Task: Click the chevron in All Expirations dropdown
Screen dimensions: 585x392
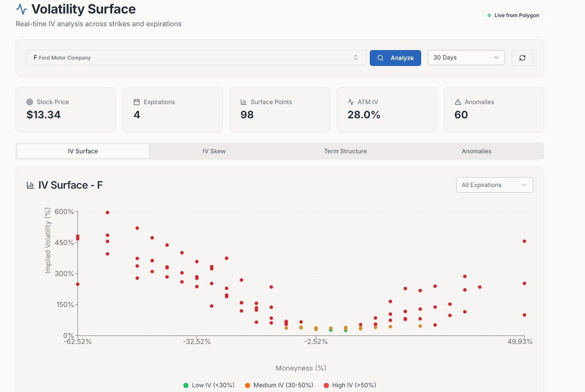Action: [524, 185]
